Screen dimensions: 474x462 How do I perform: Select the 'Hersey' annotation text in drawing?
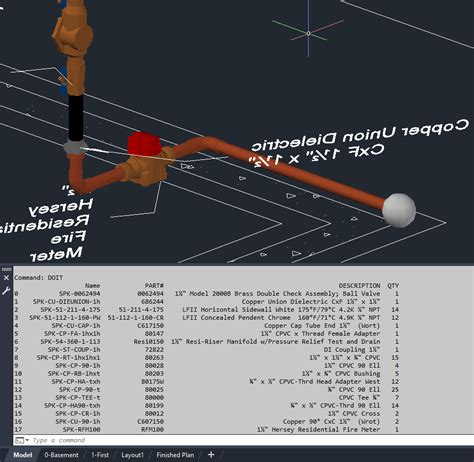[61, 207]
